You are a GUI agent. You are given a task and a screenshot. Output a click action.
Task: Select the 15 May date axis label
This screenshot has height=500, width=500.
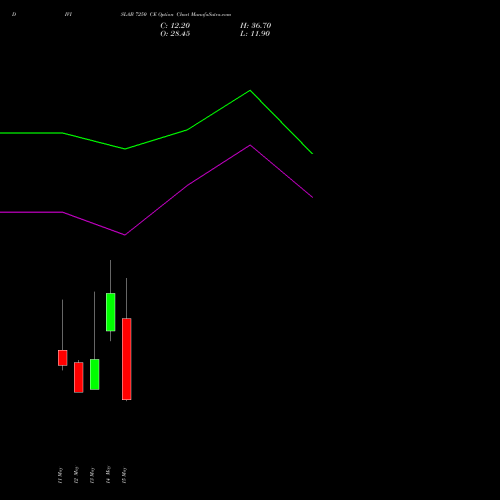click(124, 475)
